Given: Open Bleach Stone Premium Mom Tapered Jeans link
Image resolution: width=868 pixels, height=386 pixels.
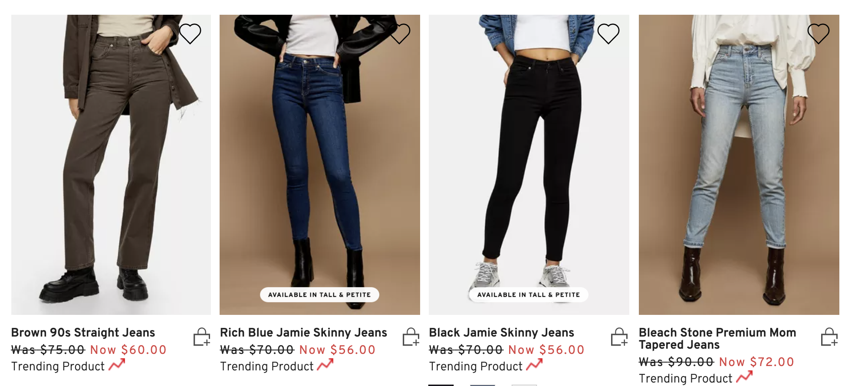Looking at the screenshot, I should (717, 338).
